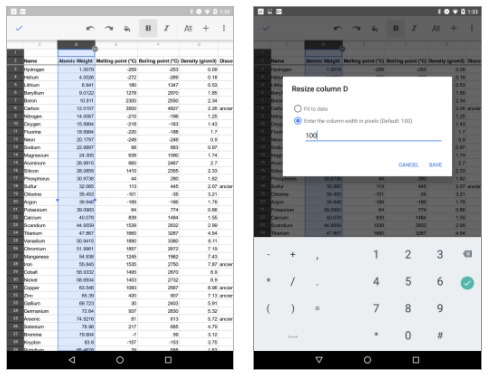Tap the plus key on the keyboard
The image size is (489, 376).
(x=292, y=255)
